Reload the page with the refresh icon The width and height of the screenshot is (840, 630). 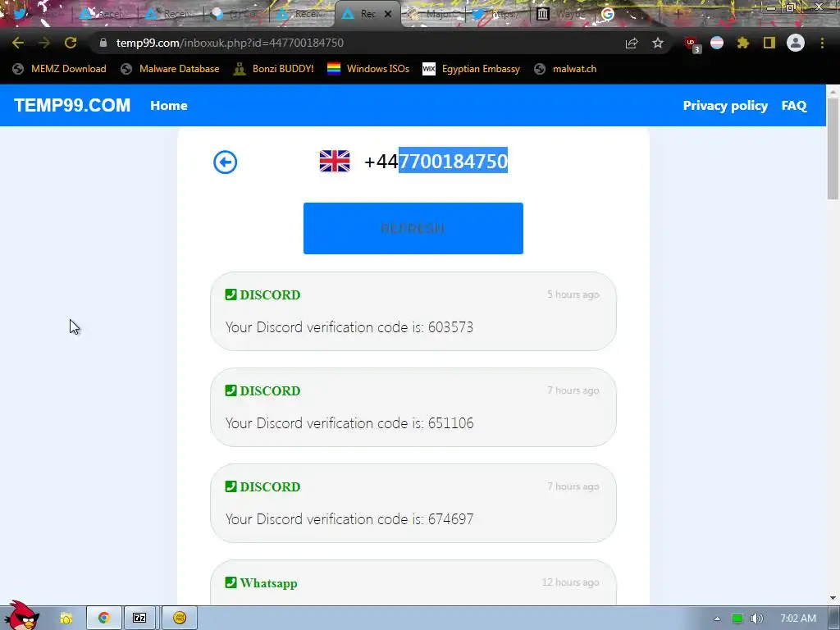[71, 43]
